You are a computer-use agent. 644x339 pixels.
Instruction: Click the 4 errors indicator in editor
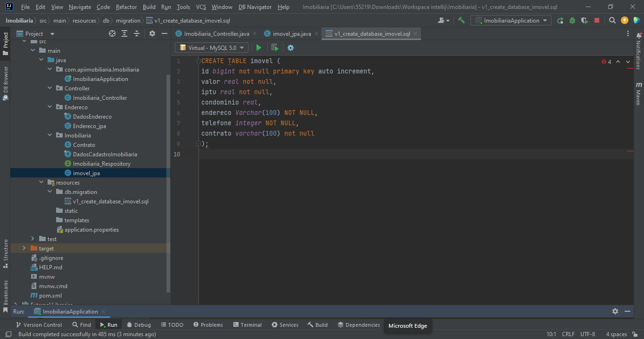[606, 62]
